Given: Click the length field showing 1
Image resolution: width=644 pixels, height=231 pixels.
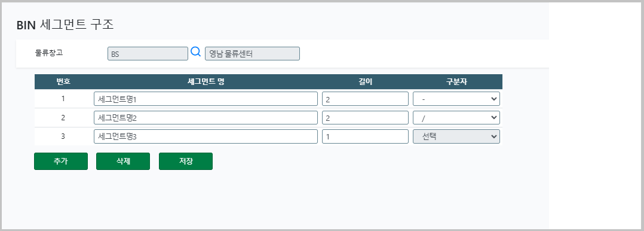Looking at the screenshot, I should [x=365, y=136].
